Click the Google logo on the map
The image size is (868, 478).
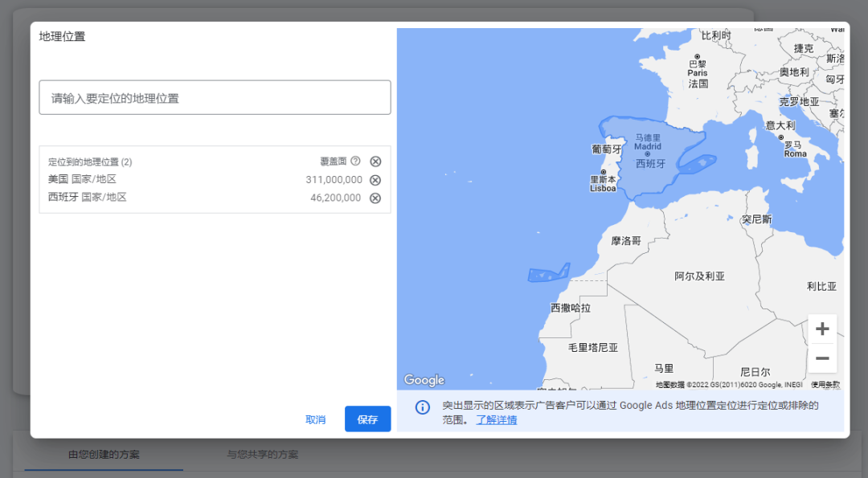(x=424, y=379)
